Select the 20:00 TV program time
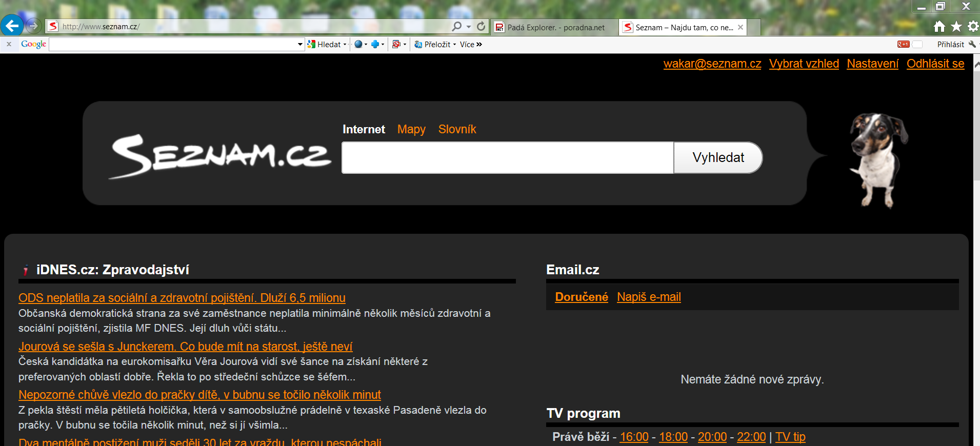Image resolution: width=980 pixels, height=446 pixels. (x=712, y=437)
